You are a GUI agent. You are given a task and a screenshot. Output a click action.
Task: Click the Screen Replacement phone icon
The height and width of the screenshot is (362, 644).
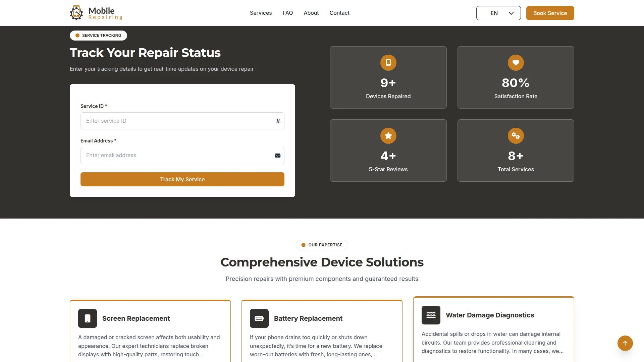(x=87, y=318)
